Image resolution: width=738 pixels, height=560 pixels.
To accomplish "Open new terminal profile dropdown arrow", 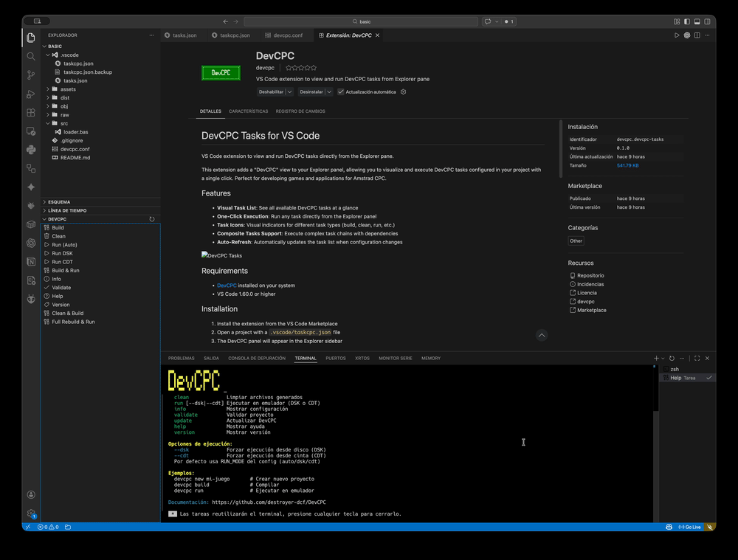I will [663, 358].
